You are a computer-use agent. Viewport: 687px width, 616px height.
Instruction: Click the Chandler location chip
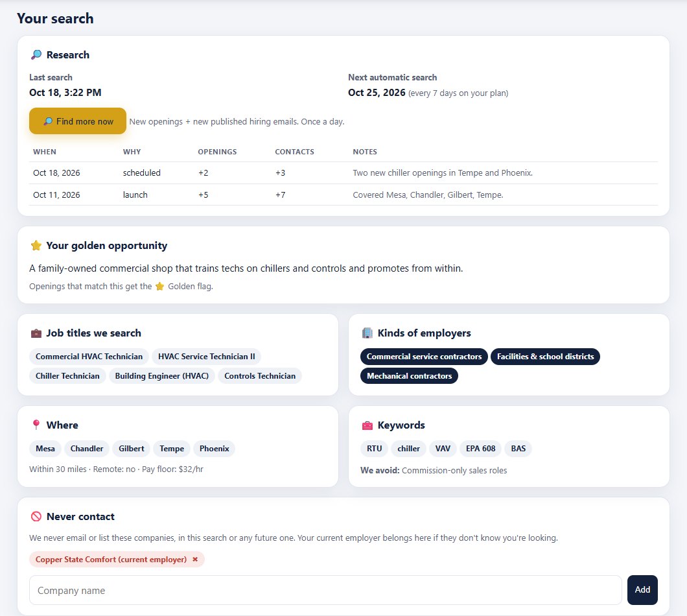click(87, 449)
